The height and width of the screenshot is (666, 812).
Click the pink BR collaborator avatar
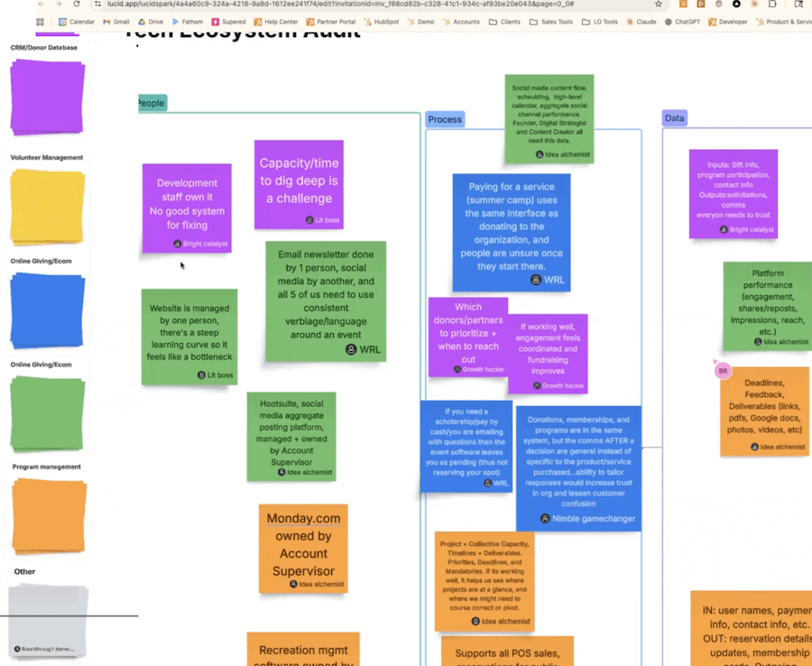pos(721,370)
